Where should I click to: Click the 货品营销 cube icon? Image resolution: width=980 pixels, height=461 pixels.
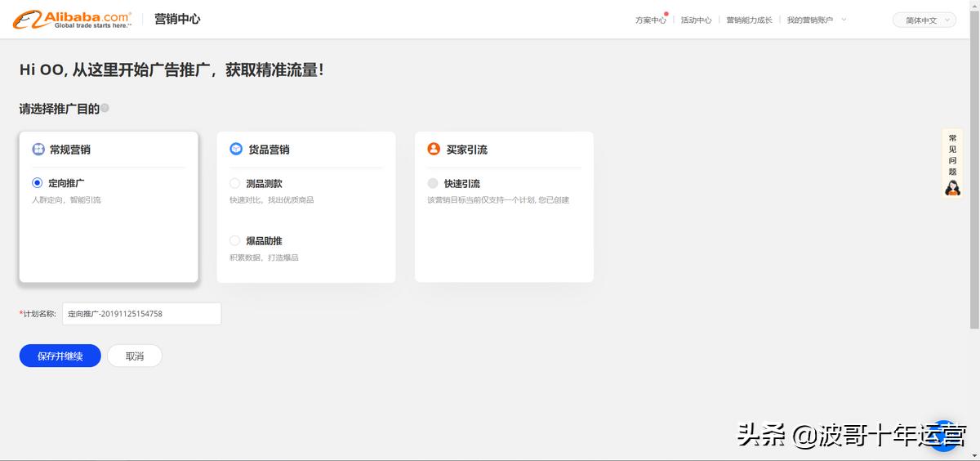click(x=236, y=149)
